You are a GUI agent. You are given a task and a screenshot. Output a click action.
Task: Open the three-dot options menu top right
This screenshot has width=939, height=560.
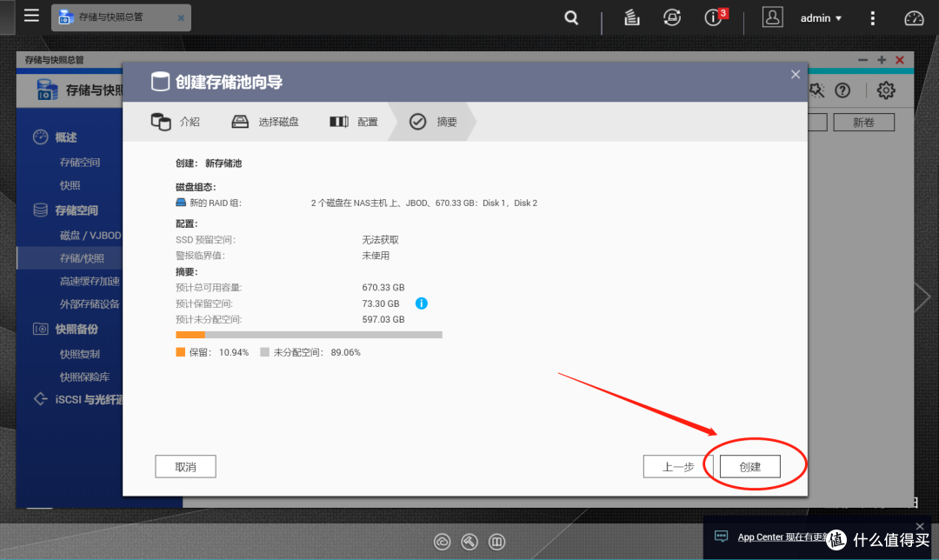point(872,17)
